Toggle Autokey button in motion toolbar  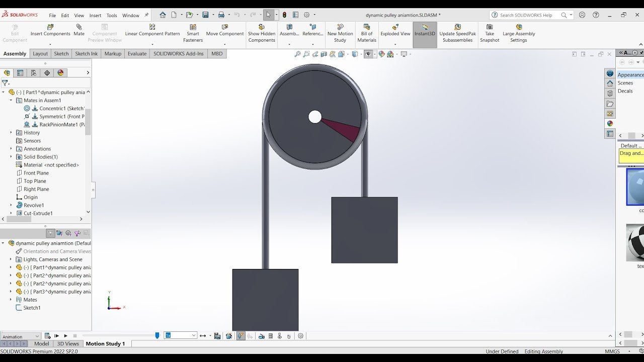(240, 336)
